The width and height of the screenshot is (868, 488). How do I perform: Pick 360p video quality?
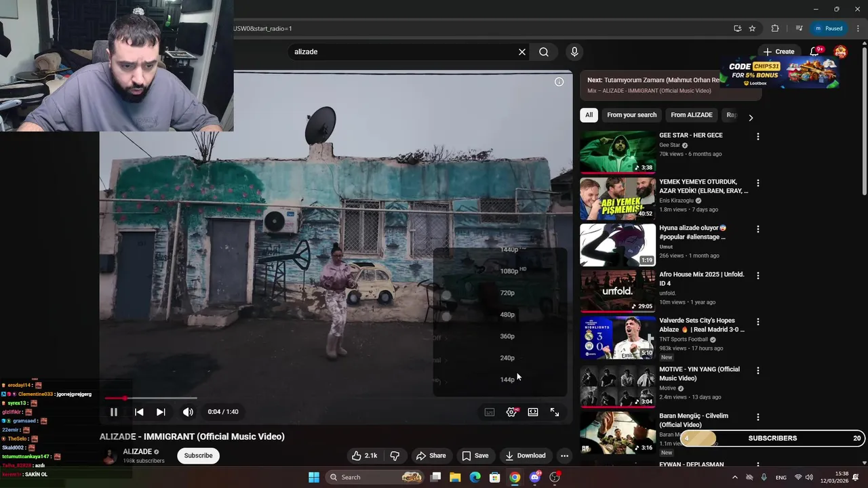(x=507, y=336)
